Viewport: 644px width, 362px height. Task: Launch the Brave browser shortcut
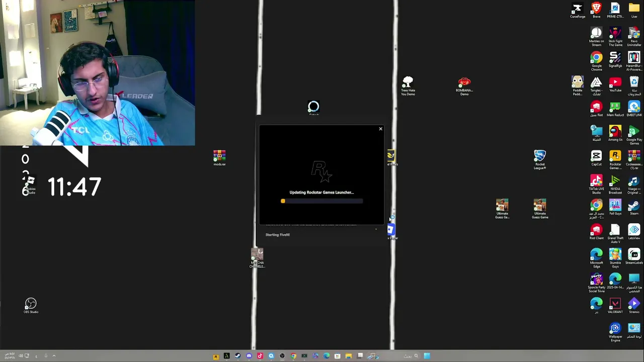596,11
